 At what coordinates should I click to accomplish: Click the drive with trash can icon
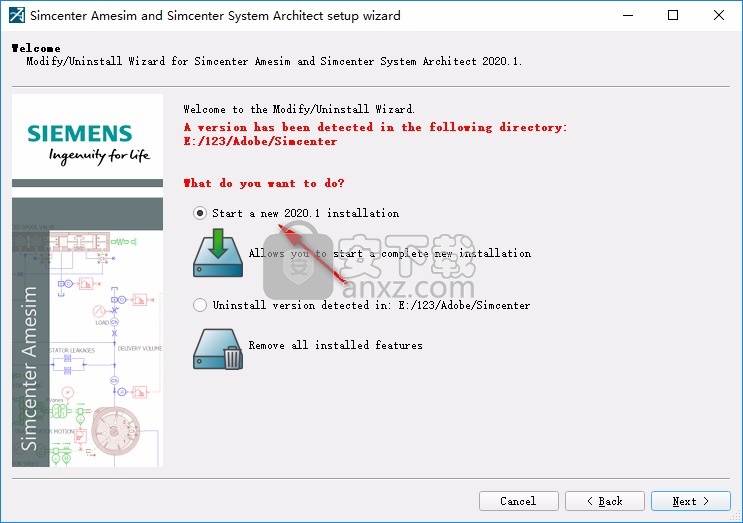tap(218, 349)
